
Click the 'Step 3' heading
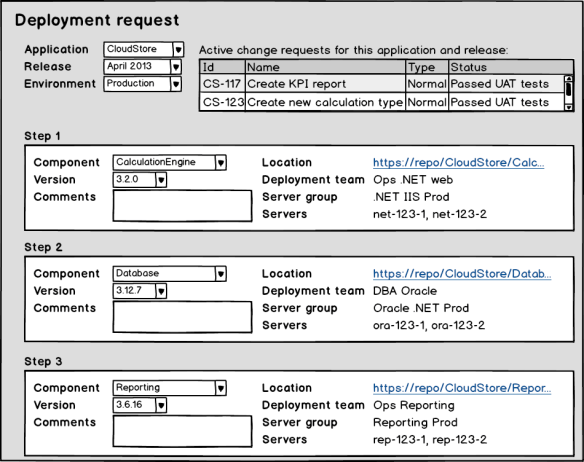click(43, 361)
